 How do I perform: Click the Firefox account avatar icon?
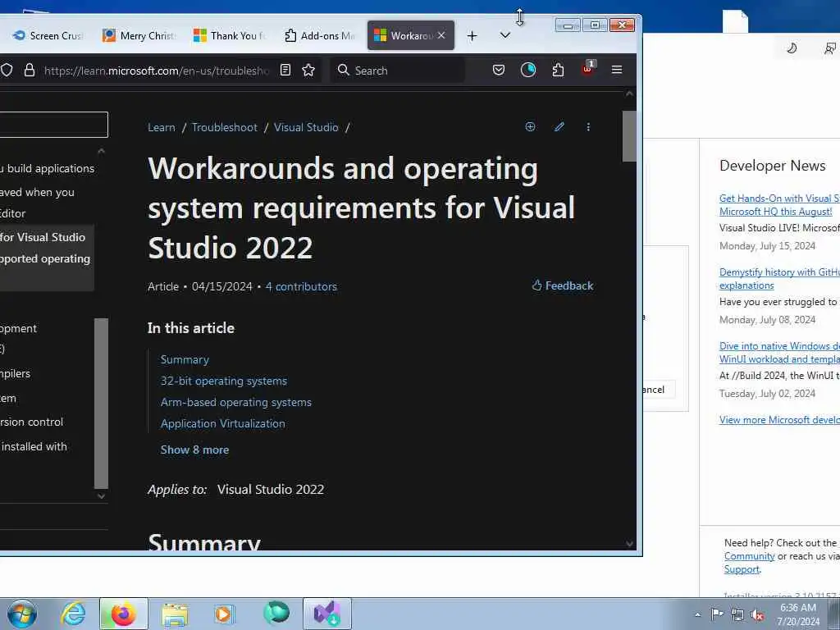pos(528,71)
